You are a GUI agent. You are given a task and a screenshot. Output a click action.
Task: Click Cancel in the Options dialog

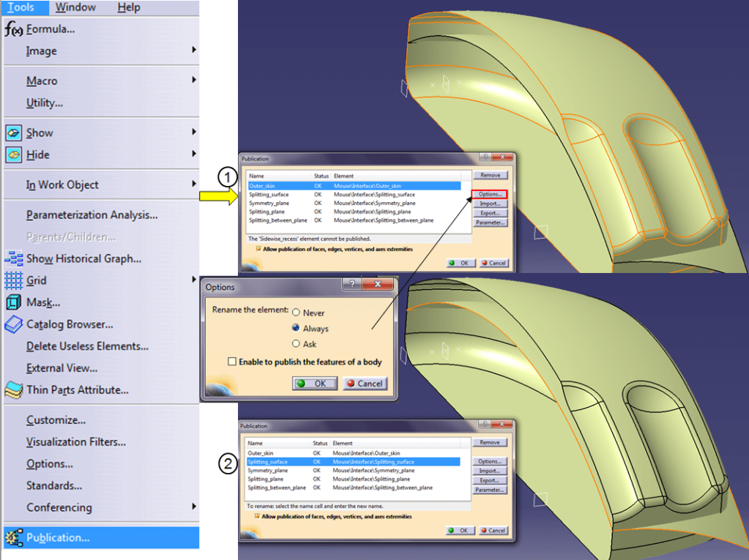[364, 384]
